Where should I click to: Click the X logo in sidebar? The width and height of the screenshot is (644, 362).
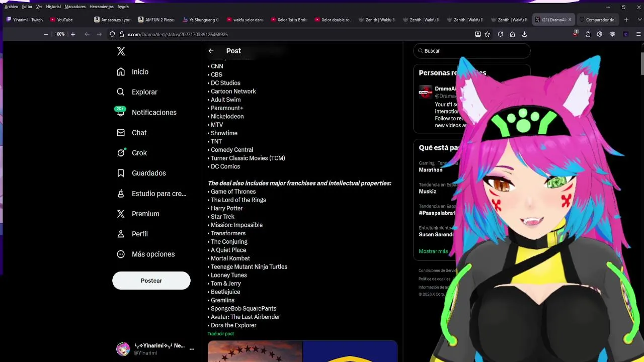tap(121, 51)
